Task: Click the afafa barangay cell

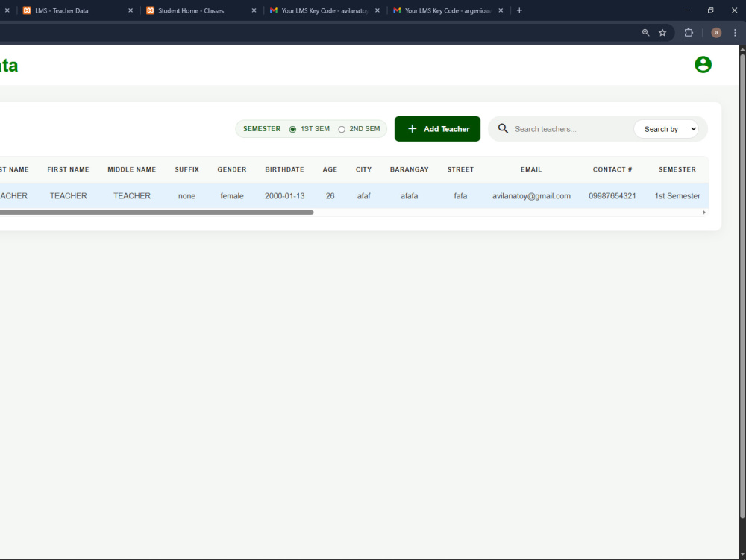Action: pos(409,196)
